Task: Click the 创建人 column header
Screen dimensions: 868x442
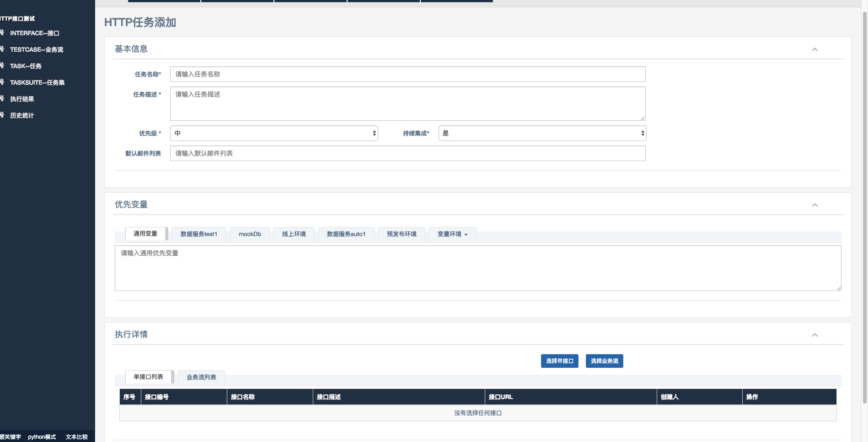Action: (700, 397)
